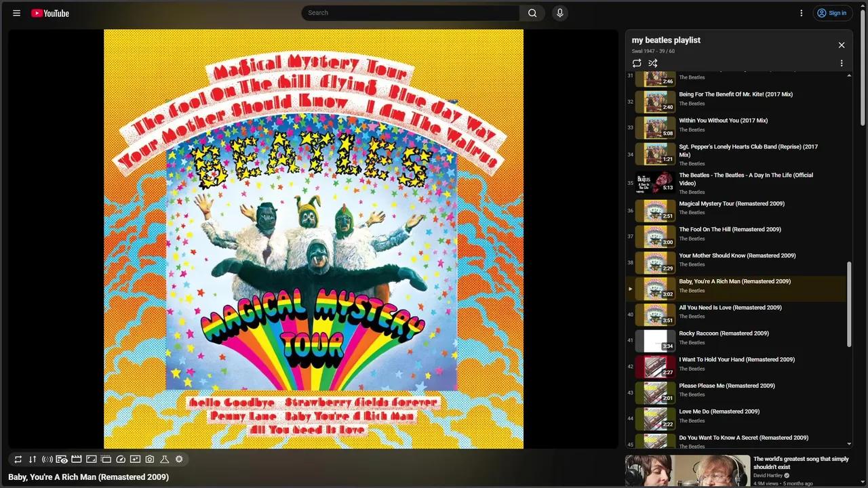Take a screenshot with the camera icon
This screenshot has height=488, width=868.
click(150, 460)
